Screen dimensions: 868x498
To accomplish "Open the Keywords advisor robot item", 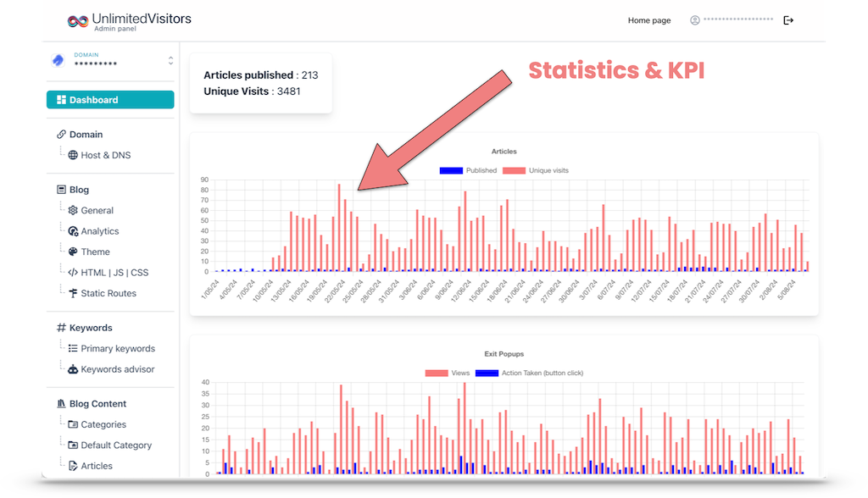I will [x=111, y=369].
